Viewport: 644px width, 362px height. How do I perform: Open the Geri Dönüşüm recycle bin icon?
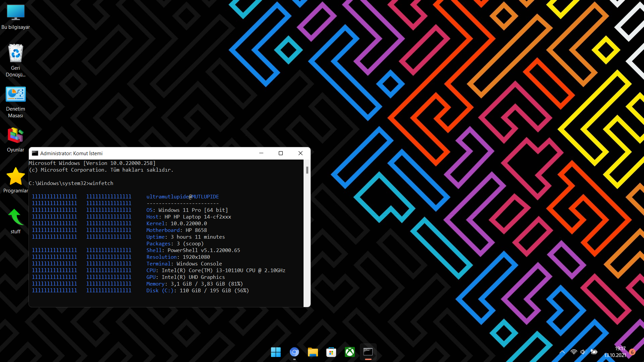point(15,54)
